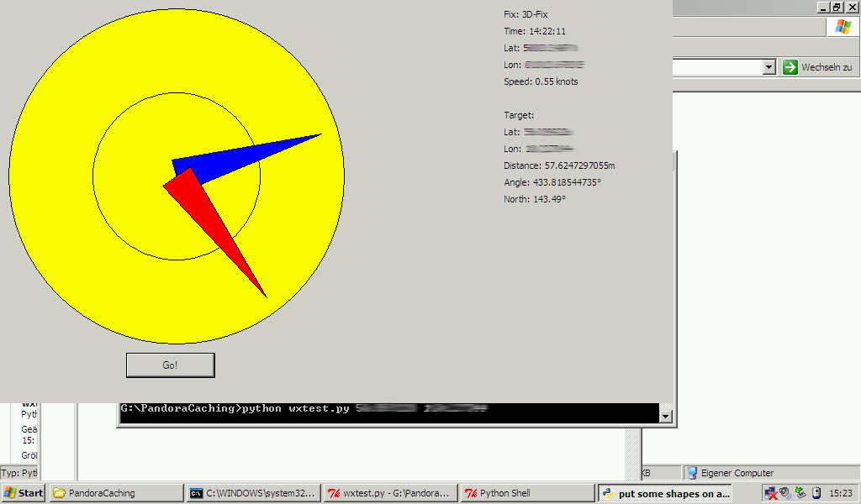861x504 pixels.
Task: Select 'put some shapes on a...' taskbar item
Action: [x=664, y=493]
